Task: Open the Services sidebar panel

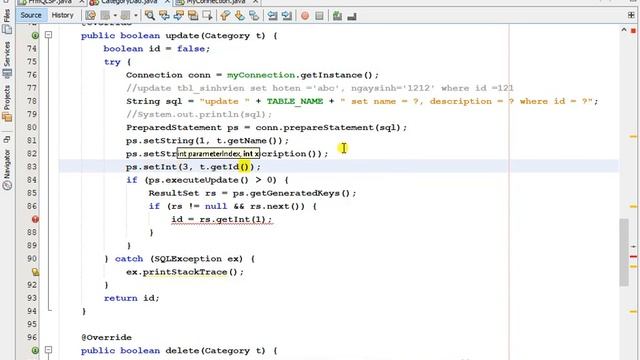Action: click(7, 59)
